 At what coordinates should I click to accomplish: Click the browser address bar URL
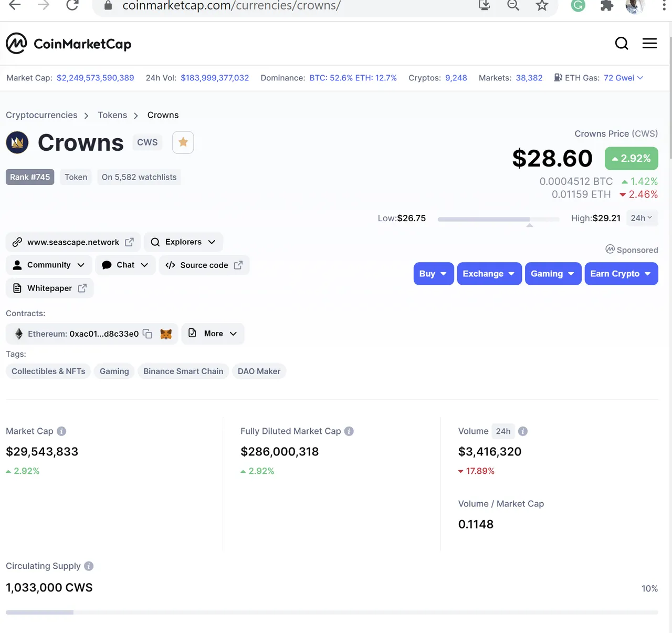[232, 6]
